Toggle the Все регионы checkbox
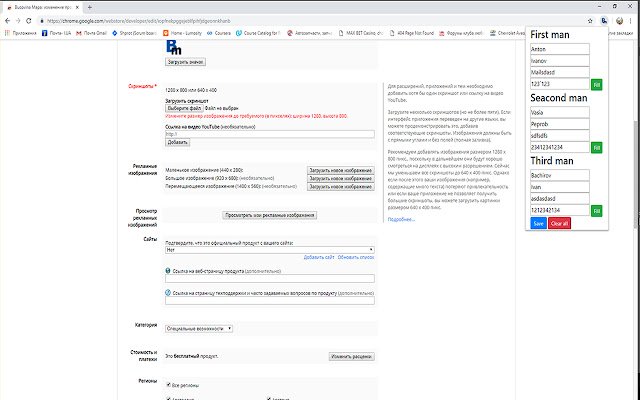 coord(168,384)
